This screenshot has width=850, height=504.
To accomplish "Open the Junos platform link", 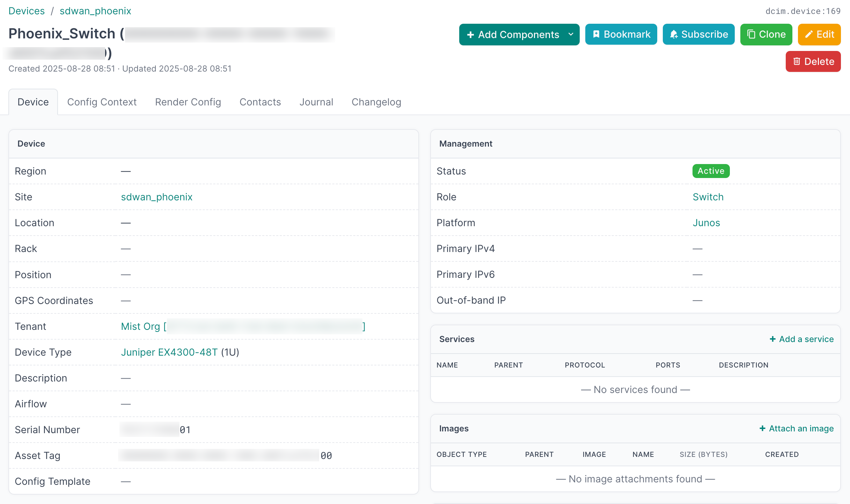I will [x=706, y=223].
